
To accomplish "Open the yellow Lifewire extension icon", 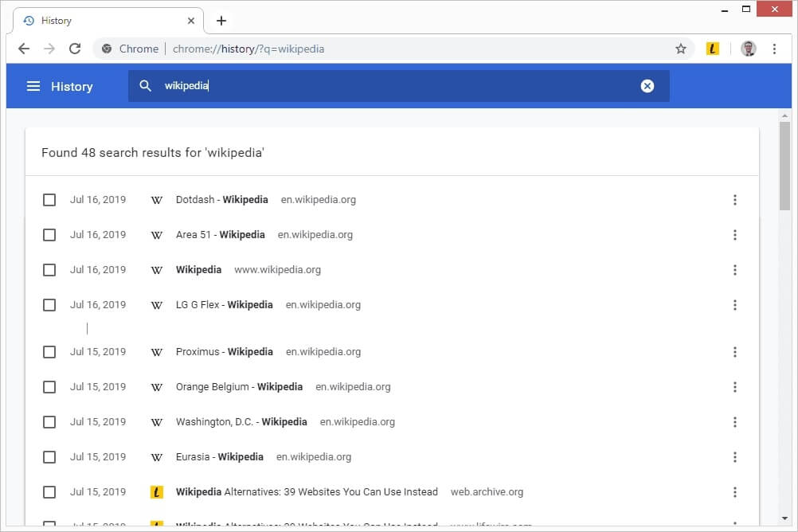I will tap(713, 49).
